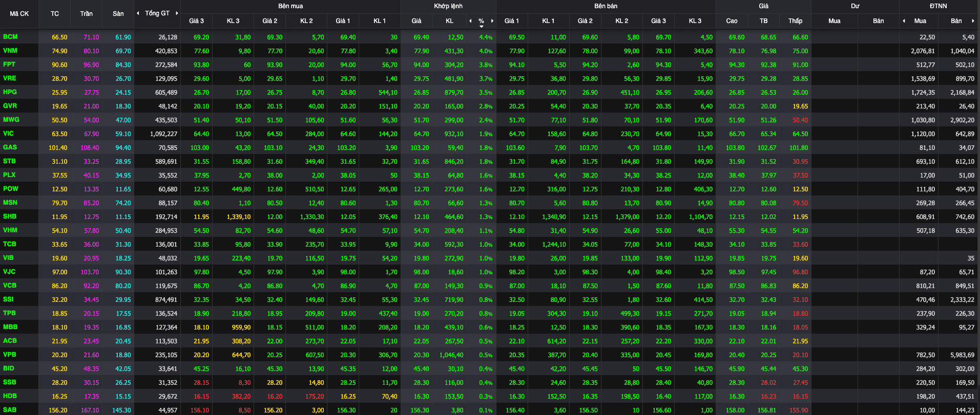980x415 pixels.
Task: Click left arrow before ĐTNN Mua header
Action: [904, 21]
